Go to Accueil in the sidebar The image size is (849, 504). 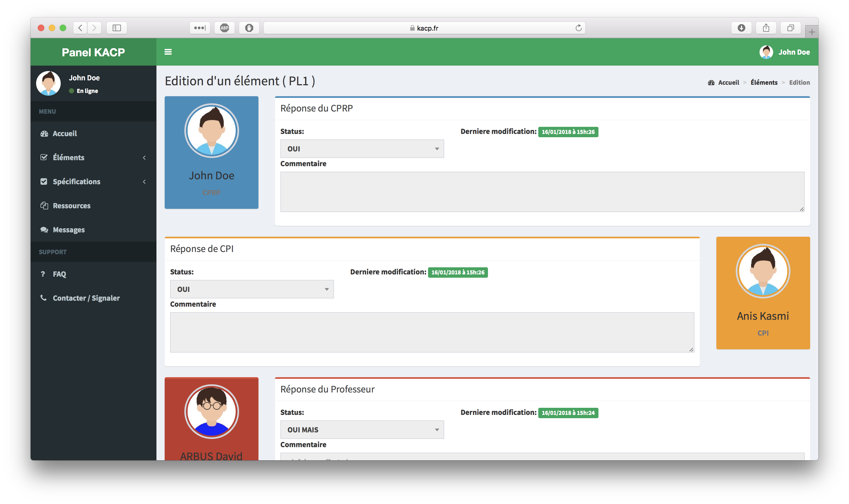click(65, 133)
